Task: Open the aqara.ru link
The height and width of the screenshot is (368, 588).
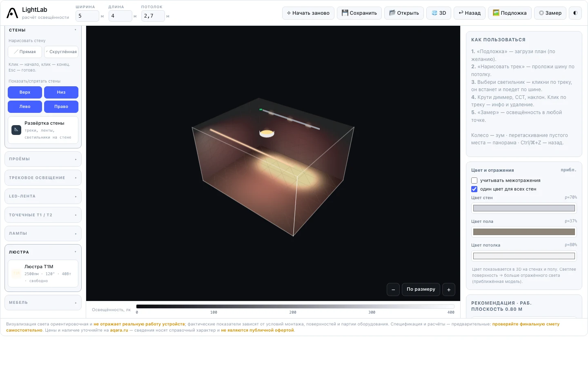Action: (x=119, y=330)
